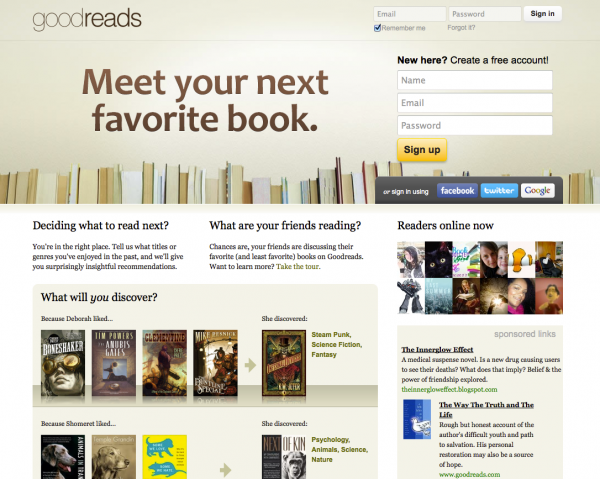Open theinnergloweffect.blogspot.com link
Viewport: 600px width, 479px height.
(x=449, y=389)
